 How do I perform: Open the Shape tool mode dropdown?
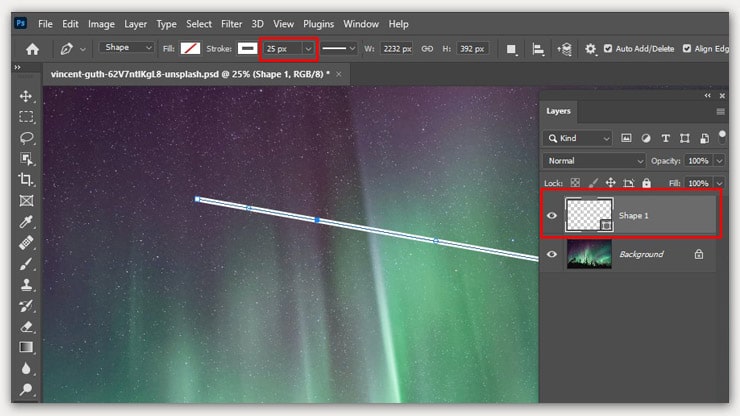tap(126, 48)
